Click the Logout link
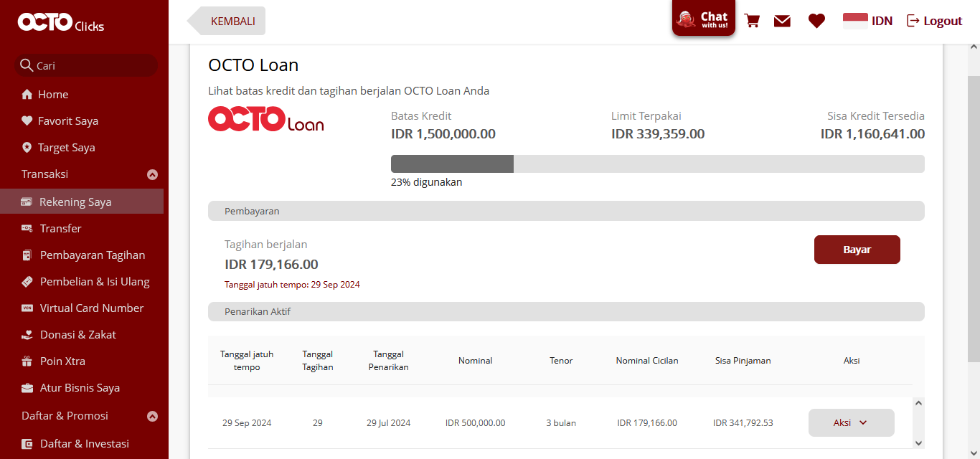 (935, 21)
